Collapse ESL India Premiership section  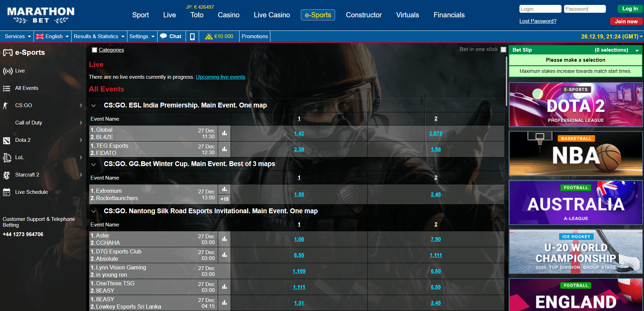[93, 105]
